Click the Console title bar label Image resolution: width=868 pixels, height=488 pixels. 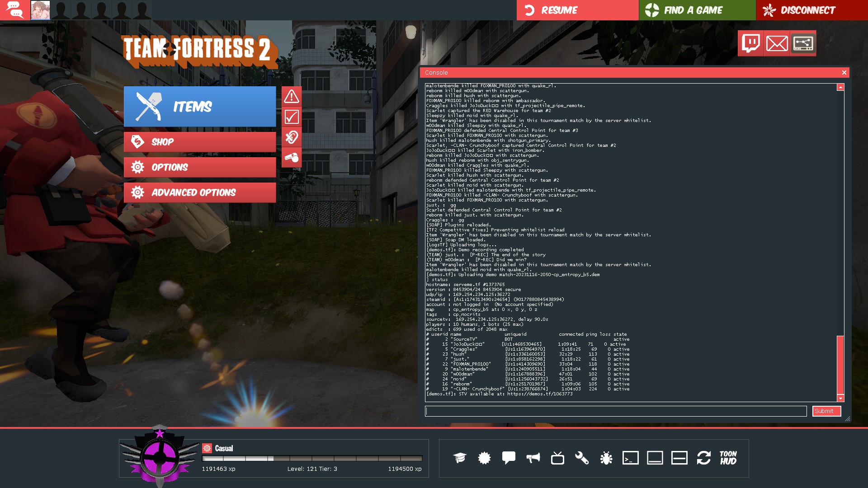click(x=436, y=72)
